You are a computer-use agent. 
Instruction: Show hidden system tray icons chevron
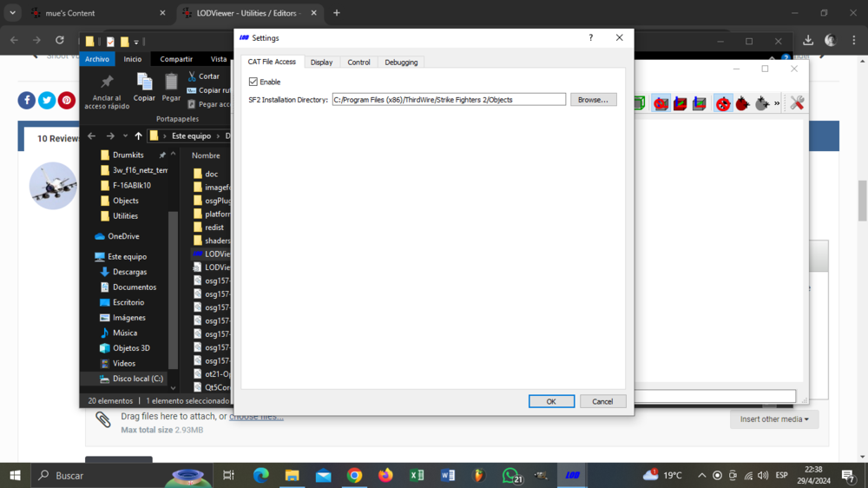tap(701, 475)
